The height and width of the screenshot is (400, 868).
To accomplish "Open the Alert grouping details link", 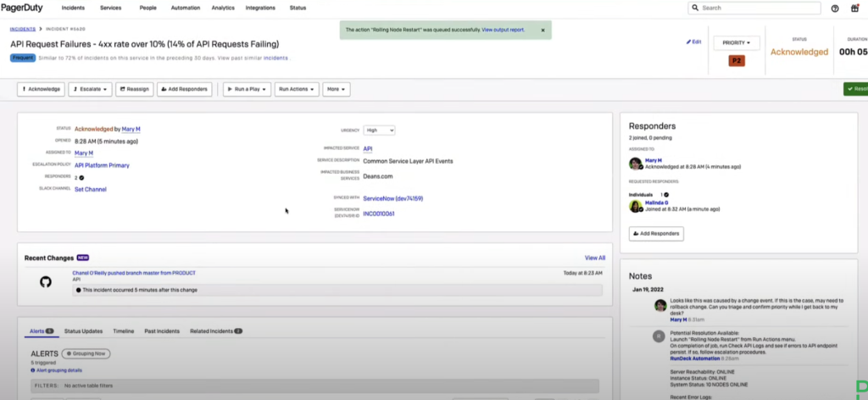I will (x=59, y=370).
